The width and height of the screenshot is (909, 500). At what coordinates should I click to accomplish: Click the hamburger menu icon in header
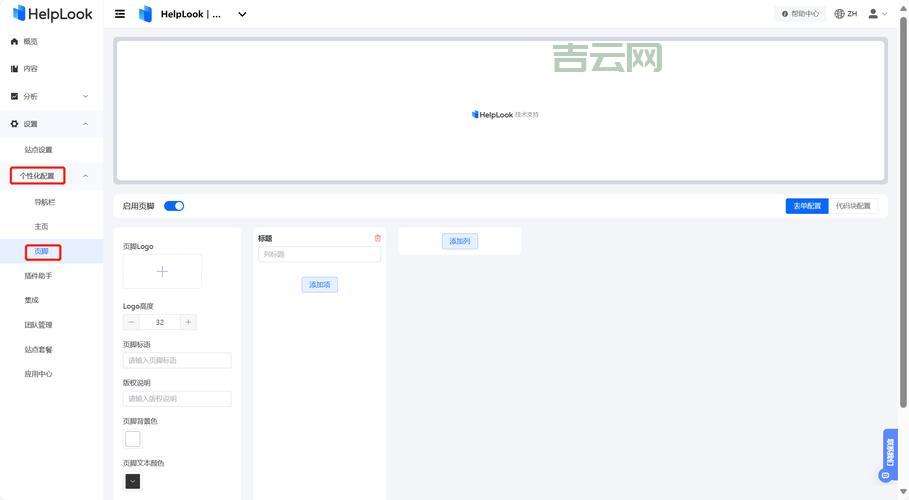(120, 14)
